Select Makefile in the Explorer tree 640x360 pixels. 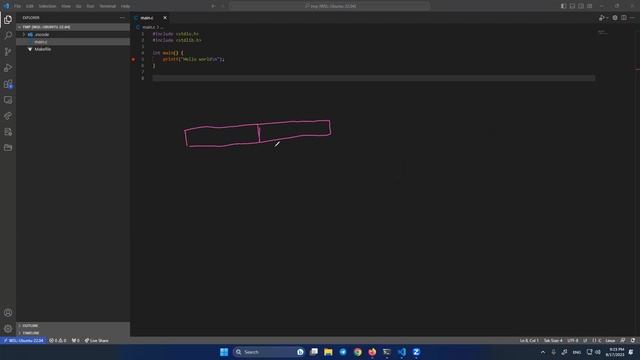(73, 49)
